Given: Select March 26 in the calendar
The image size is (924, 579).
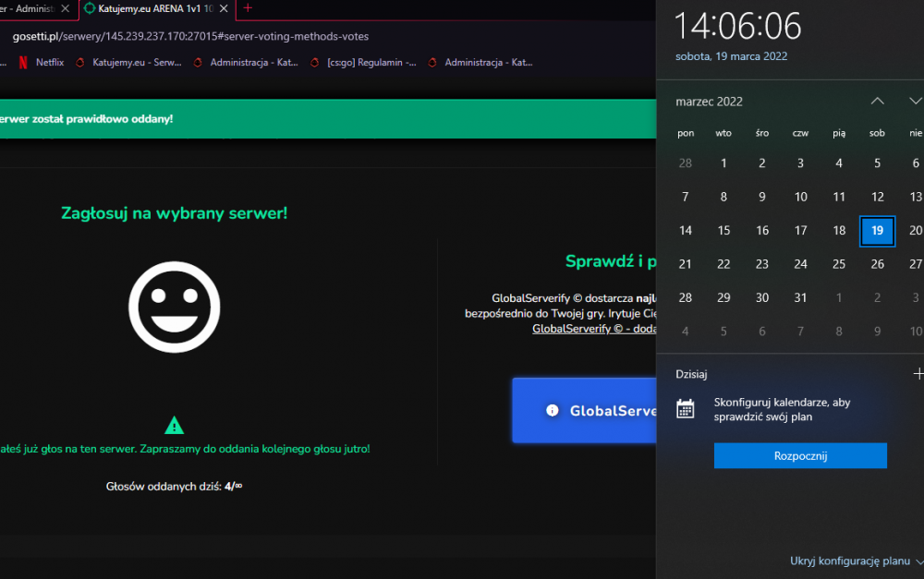Looking at the screenshot, I should coord(878,264).
